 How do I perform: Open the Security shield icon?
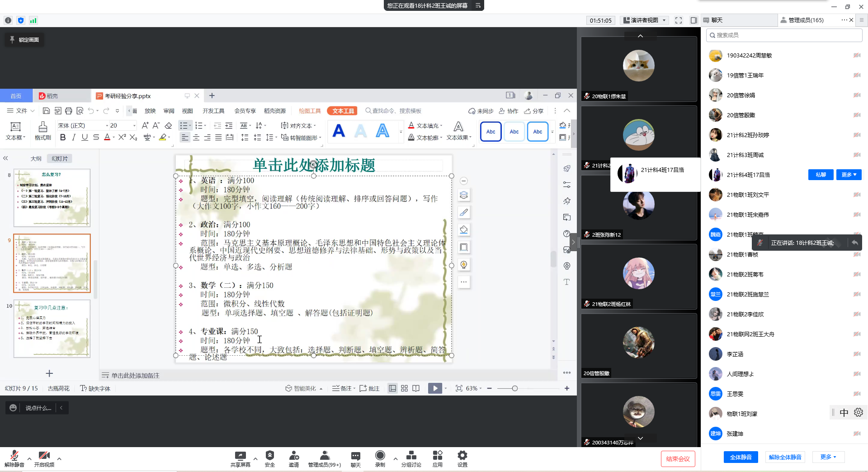click(x=269, y=456)
